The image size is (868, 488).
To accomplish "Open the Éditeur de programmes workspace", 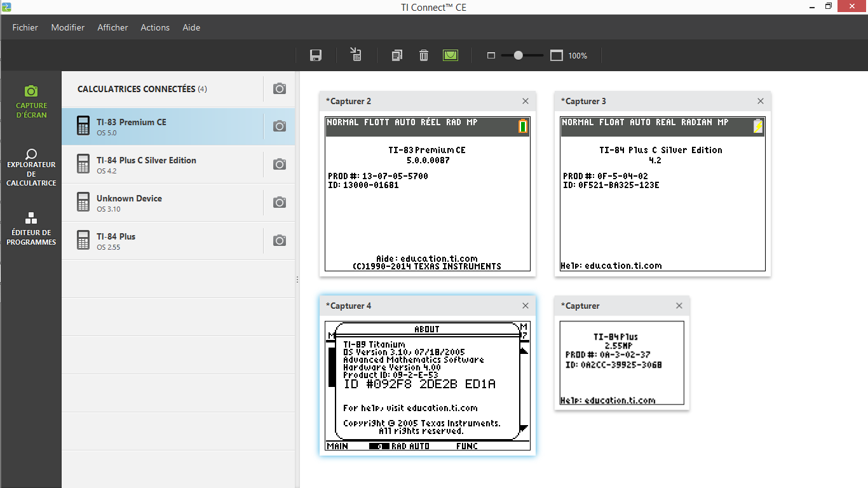I will pyautogui.click(x=31, y=229).
